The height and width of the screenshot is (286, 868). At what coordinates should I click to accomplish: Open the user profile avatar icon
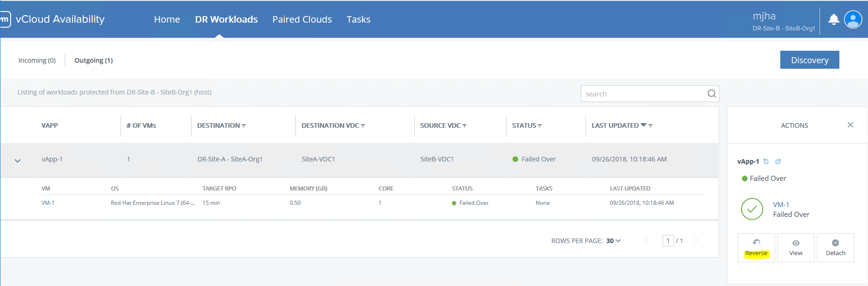pyautogui.click(x=853, y=19)
